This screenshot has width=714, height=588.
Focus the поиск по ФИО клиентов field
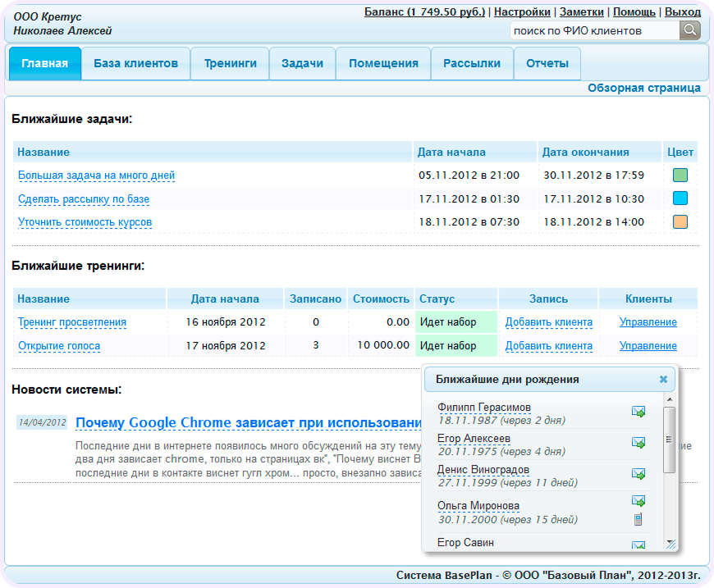pos(595,30)
